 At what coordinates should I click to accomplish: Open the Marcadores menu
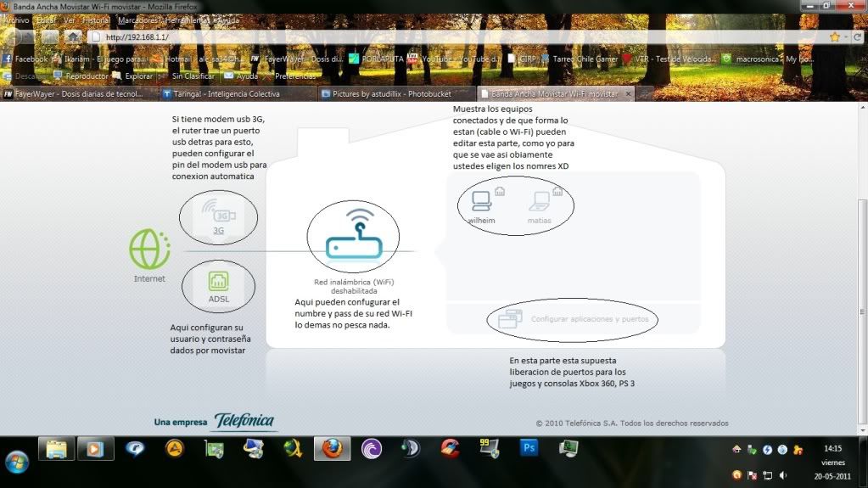tap(137, 20)
